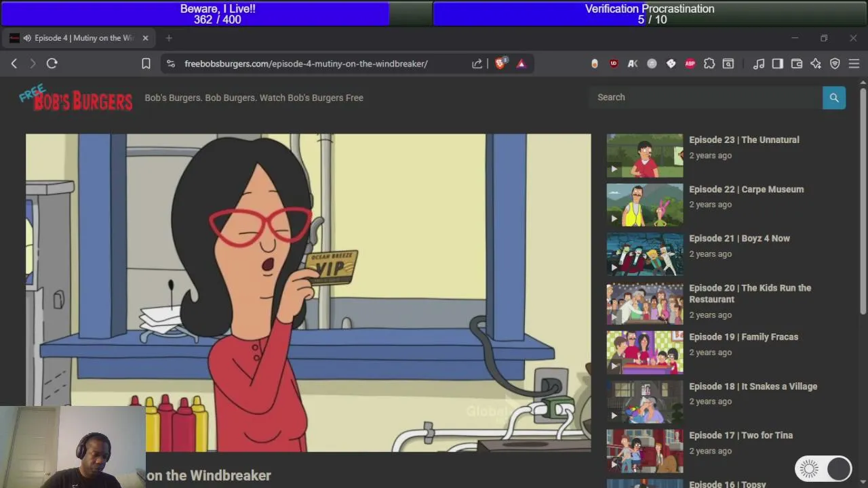
Task: Reload the current page
Action: [x=52, y=64]
